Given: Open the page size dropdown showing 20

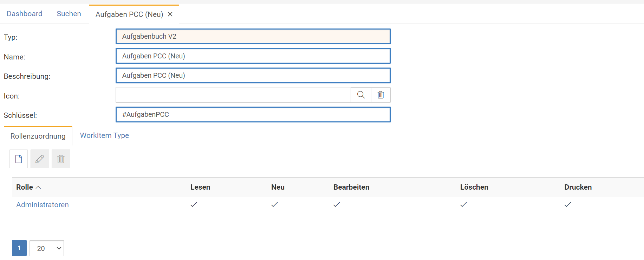Looking at the screenshot, I should (47, 248).
